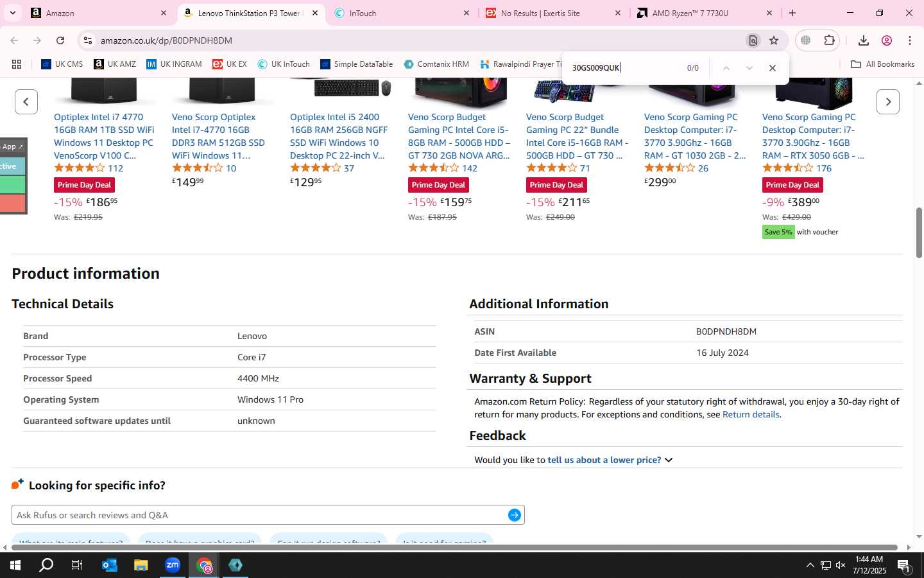924x578 pixels.
Task: Open the Comtanix HRM bookmark
Action: (x=436, y=64)
